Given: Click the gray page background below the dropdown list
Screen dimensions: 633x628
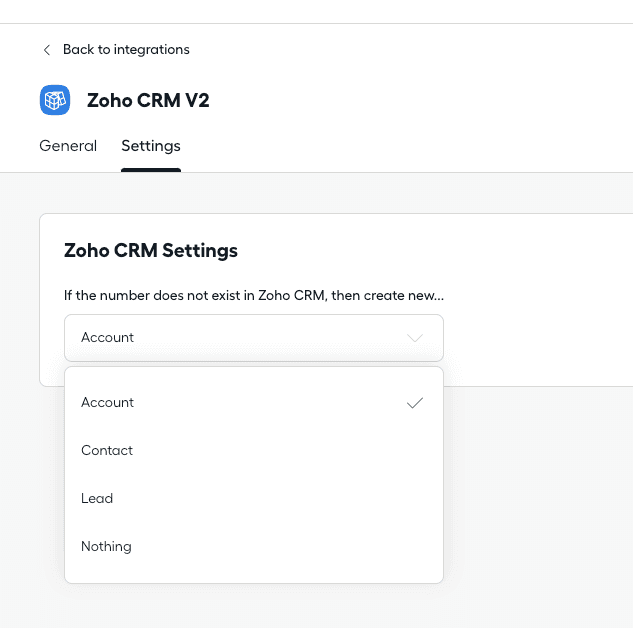Looking at the screenshot, I should pos(300,605).
